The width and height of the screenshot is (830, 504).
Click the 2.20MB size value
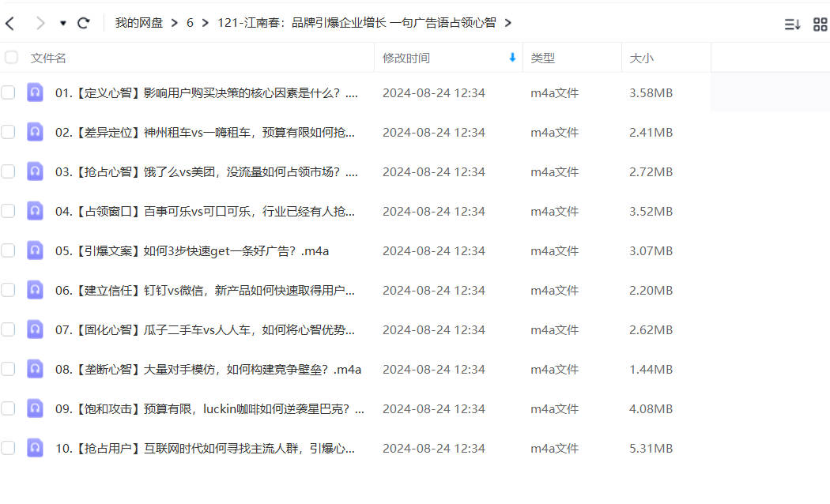651,291
